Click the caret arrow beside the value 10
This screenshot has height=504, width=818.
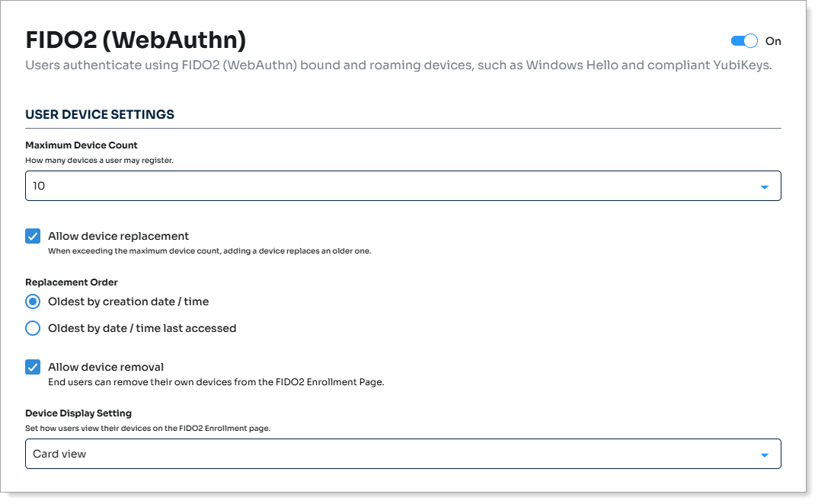(764, 187)
